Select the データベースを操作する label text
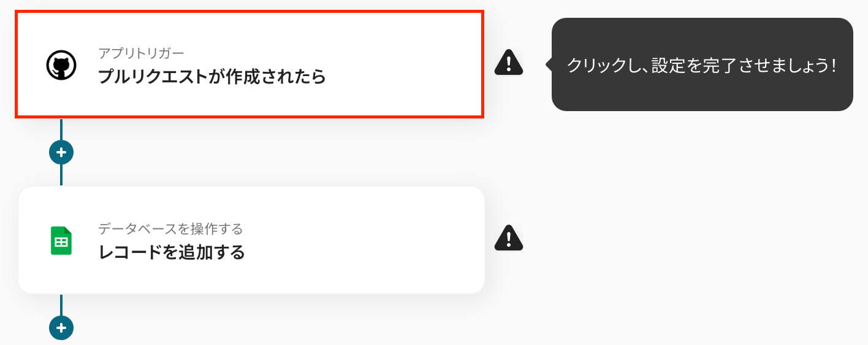Image resolution: width=868 pixels, height=345 pixels. tap(170, 229)
